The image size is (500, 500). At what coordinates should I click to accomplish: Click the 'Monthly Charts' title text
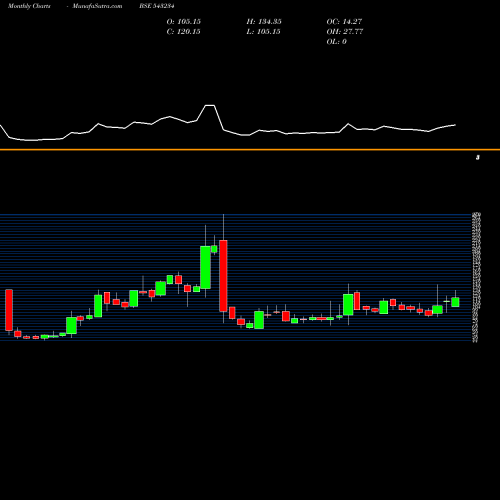pos(29,6)
